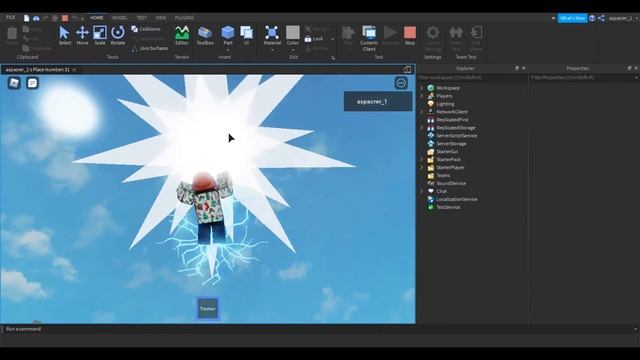This screenshot has height=360, width=640.
Task: Switch to the VIEW ribbon tab
Action: coord(161,18)
